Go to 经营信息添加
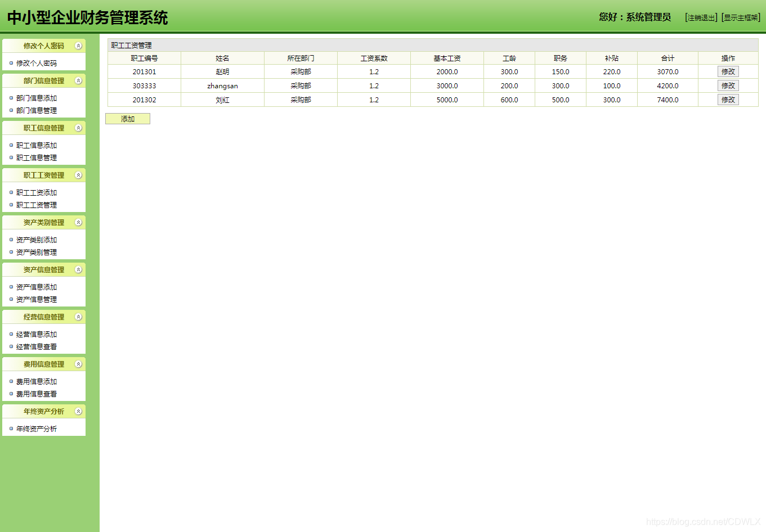Screen dimensions: 766x532 coord(37,335)
